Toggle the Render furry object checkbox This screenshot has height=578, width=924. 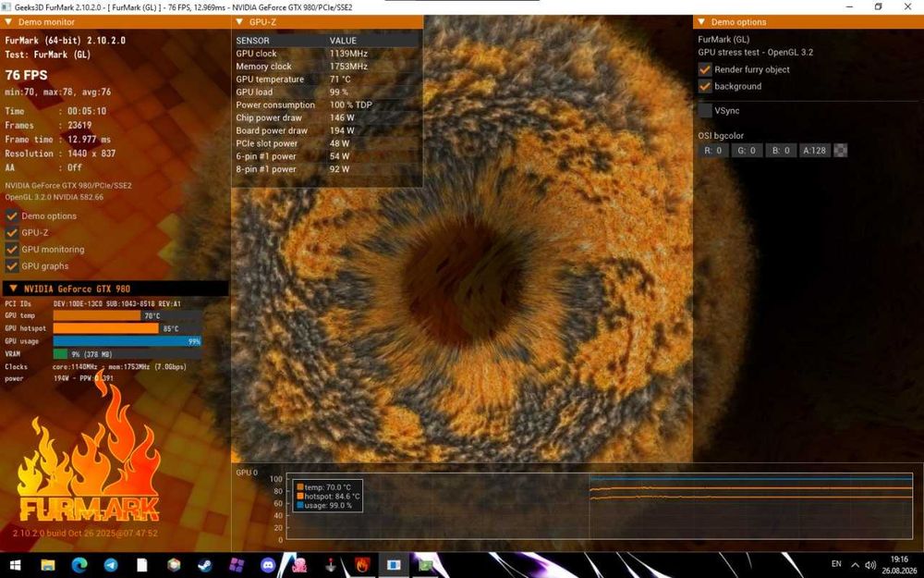click(x=705, y=69)
